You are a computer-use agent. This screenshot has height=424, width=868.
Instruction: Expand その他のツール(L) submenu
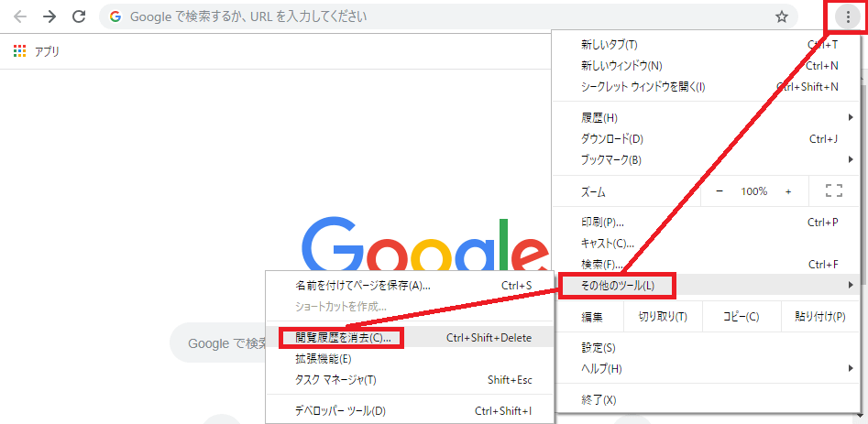click(x=705, y=285)
